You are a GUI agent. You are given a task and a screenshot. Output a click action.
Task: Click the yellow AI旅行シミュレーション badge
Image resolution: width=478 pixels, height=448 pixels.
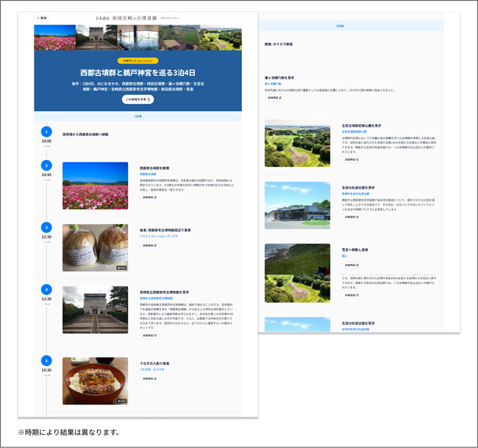pyautogui.click(x=138, y=61)
